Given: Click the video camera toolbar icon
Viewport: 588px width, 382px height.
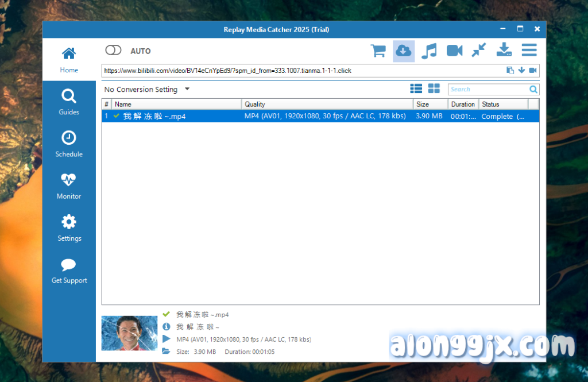Looking at the screenshot, I should coord(454,51).
